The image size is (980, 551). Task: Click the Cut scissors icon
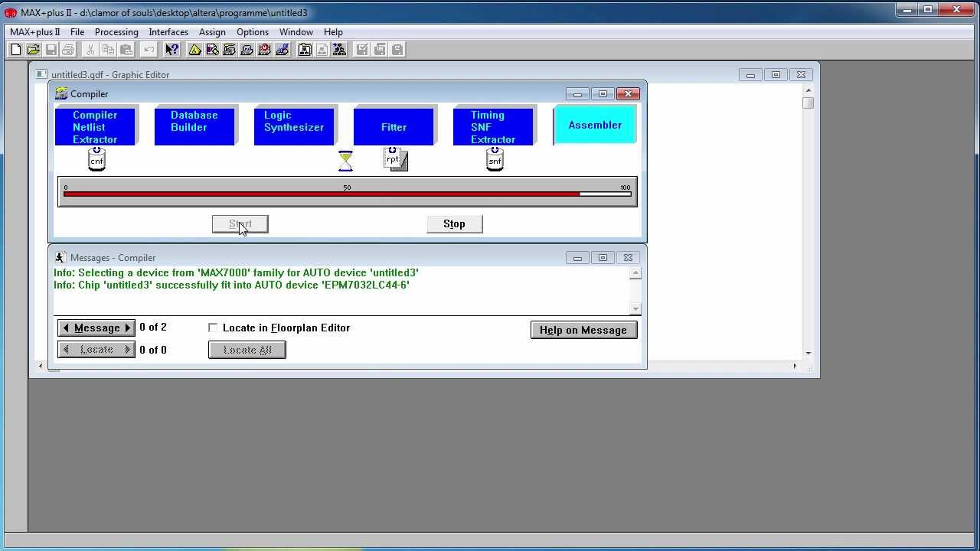90,50
